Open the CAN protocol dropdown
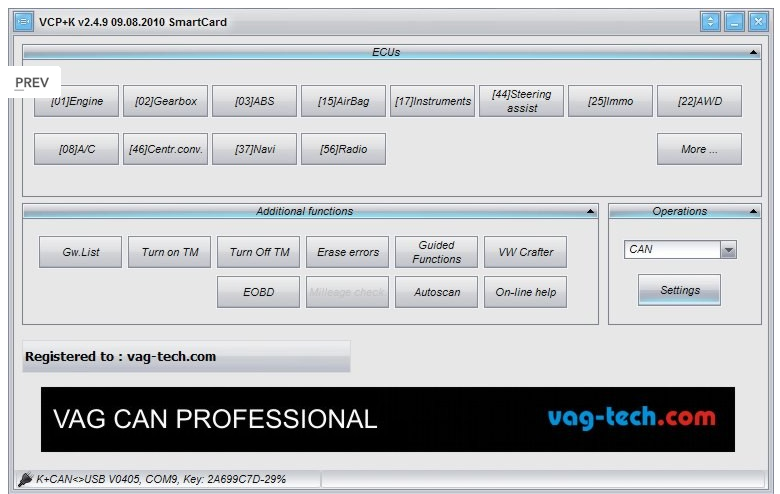780x494 pixels. point(728,250)
